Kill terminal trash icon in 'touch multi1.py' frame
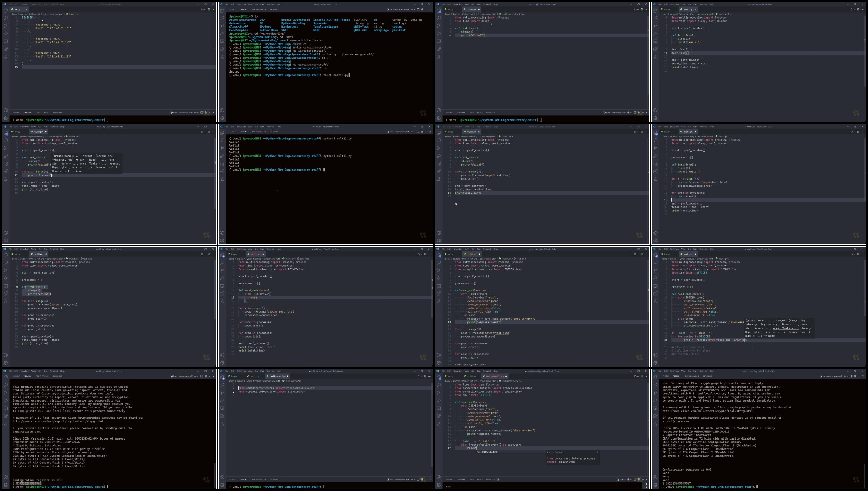 [422, 9]
